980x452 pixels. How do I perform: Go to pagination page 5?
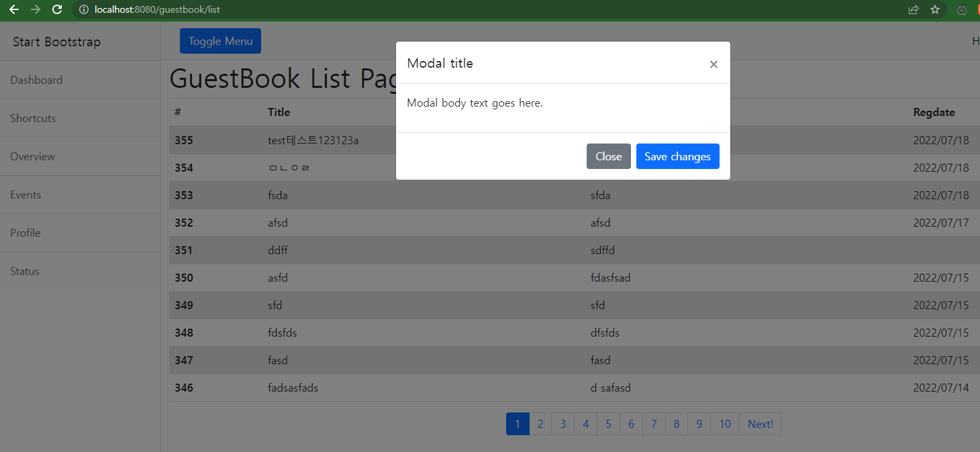[608, 424]
